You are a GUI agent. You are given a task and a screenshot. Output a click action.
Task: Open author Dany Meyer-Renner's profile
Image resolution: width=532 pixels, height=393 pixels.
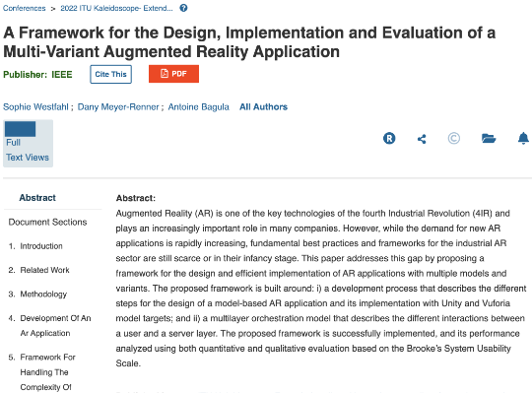(118, 106)
